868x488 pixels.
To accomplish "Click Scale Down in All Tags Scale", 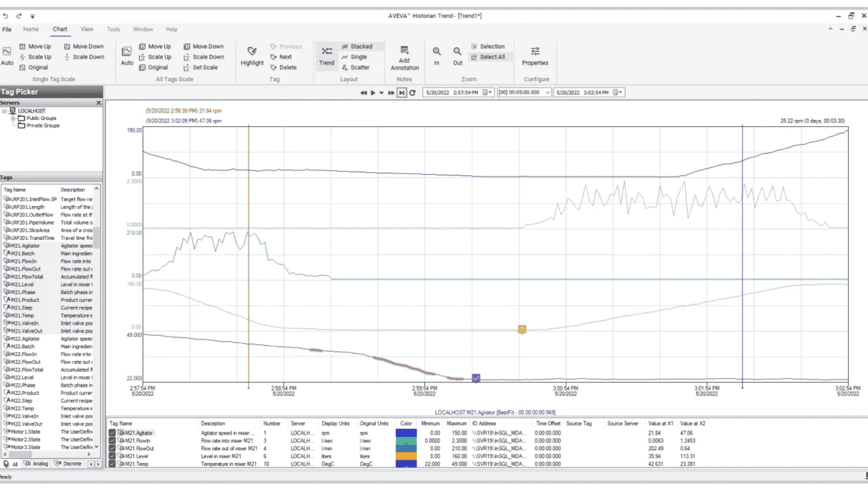I will pyautogui.click(x=203, y=57).
